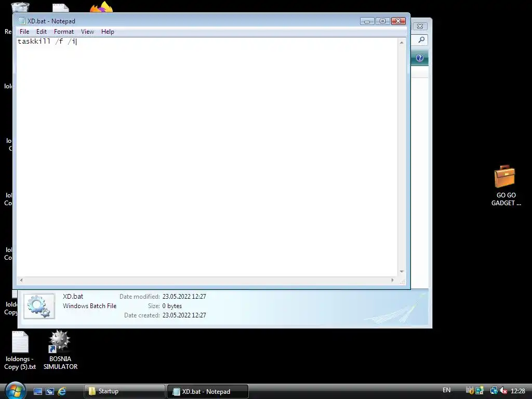Viewport: 532px width, 399px height.
Task: Select the loldongs - Copy (5).txt desktop file
Action: coord(20,350)
